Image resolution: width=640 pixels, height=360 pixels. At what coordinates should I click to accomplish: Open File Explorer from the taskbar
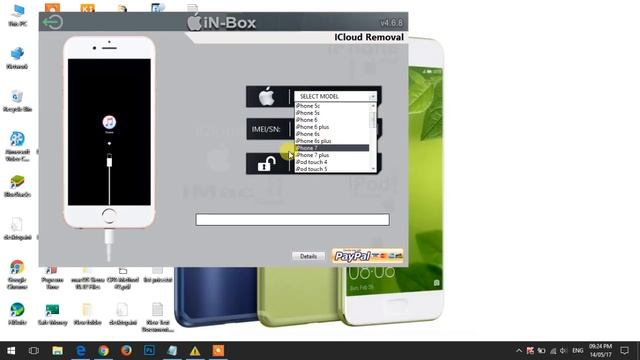tap(57, 351)
